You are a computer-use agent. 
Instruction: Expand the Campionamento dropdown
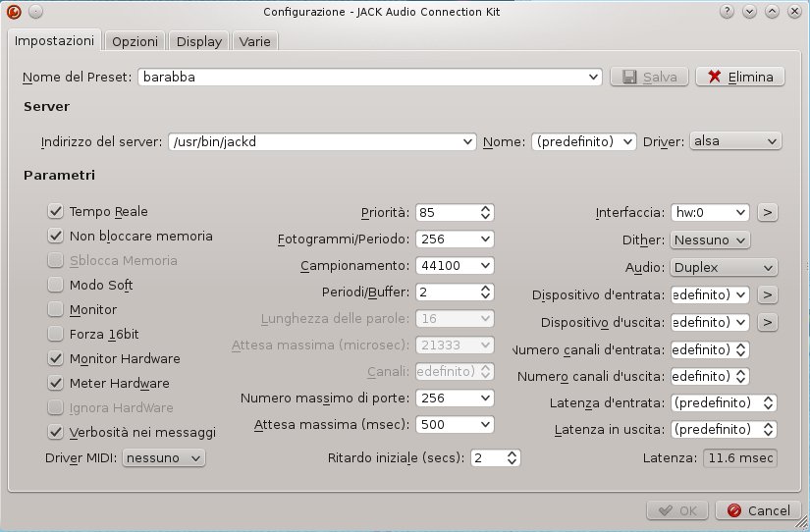pos(455,266)
